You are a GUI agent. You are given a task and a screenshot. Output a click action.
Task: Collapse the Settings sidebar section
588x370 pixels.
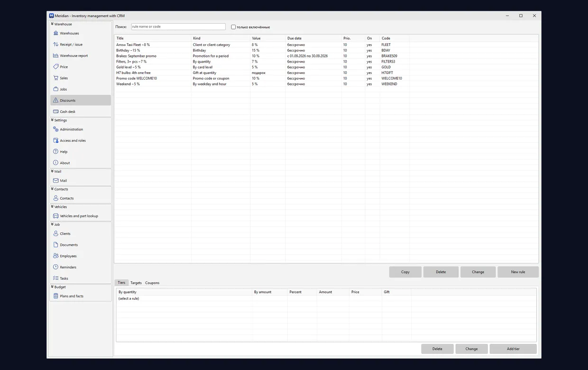pyautogui.click(x=52, y=120)
